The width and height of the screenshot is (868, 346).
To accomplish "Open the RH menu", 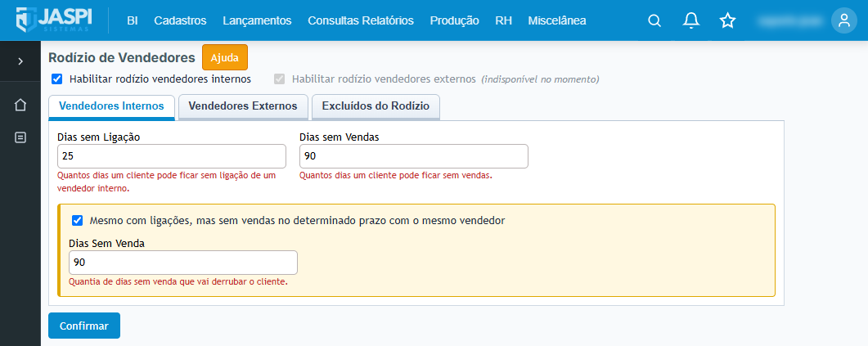I will [x=504, y=20].
